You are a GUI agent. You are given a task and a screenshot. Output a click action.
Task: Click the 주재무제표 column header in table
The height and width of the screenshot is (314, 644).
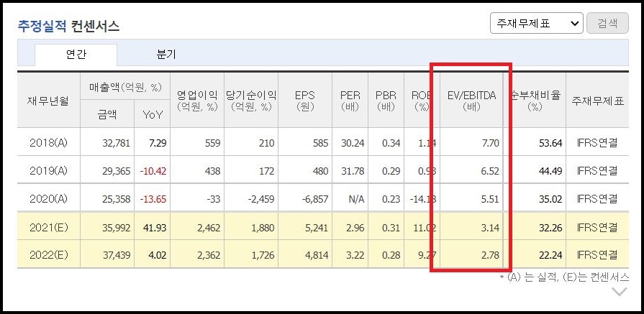pyautogui.click(x=597, y=101)
